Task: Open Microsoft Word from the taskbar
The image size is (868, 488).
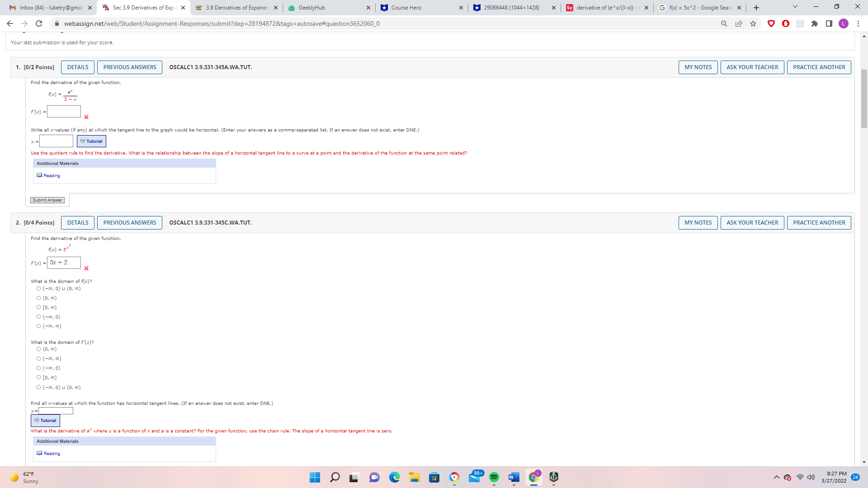Action: pyautogui.click(x=514, y=477)
